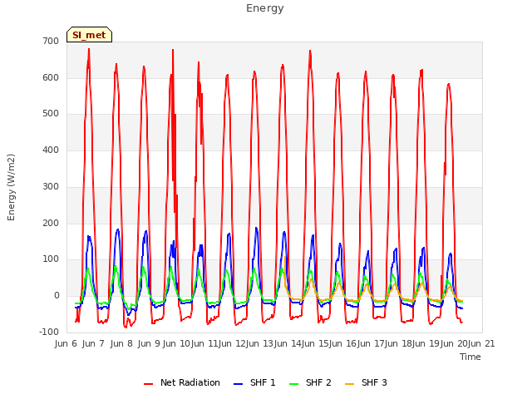Click the 200 y-axis tick label
This screenshot has width=532, height=399.
click(51, 224)
